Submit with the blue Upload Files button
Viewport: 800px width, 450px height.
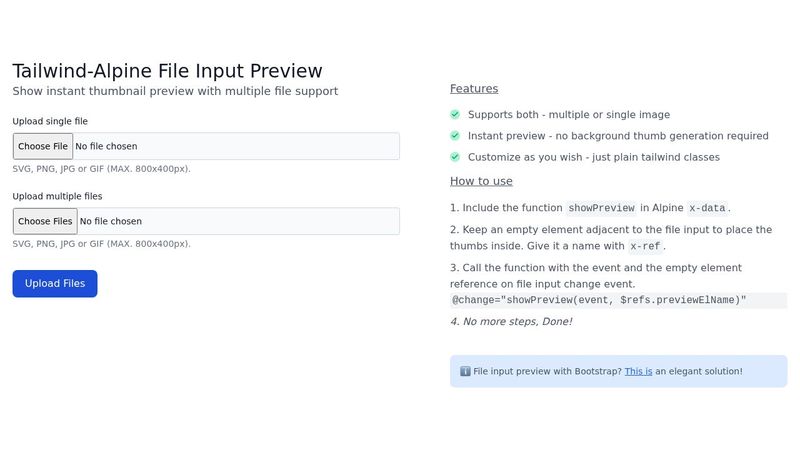tap(55, 284)
